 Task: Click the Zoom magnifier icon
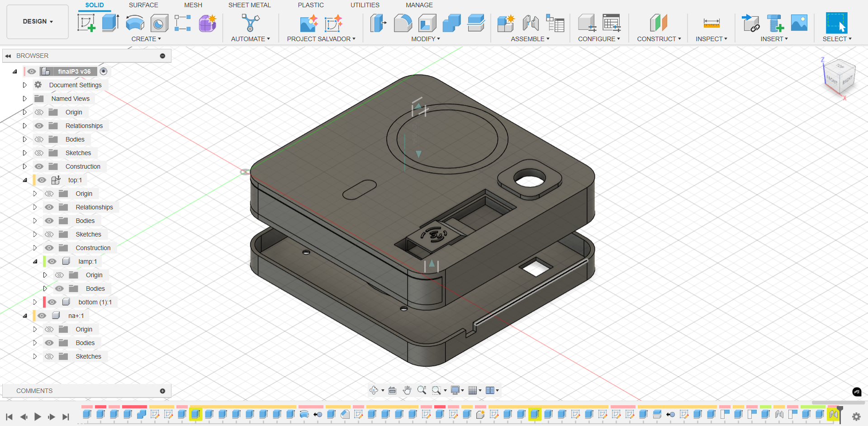click(422, 390)
